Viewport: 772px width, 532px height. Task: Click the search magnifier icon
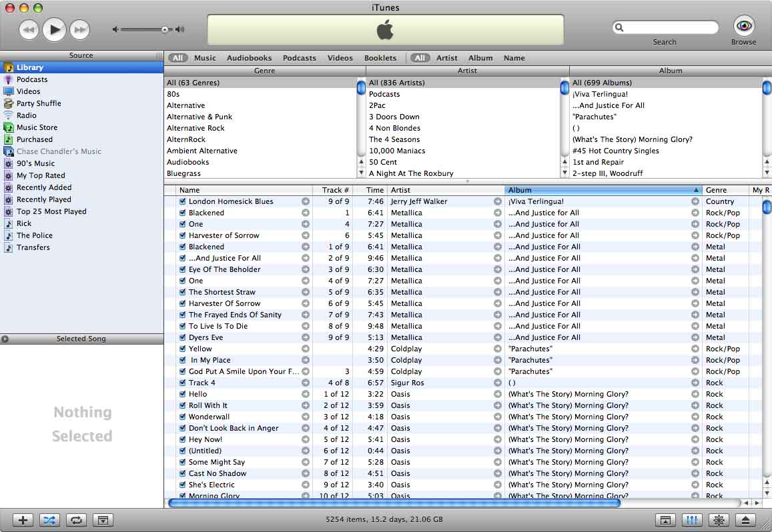tap(619, 27)
